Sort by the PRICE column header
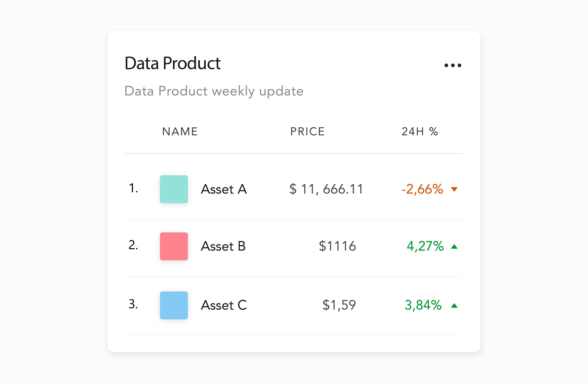Viewport: 588px width, 383px height. pos(307,132)
